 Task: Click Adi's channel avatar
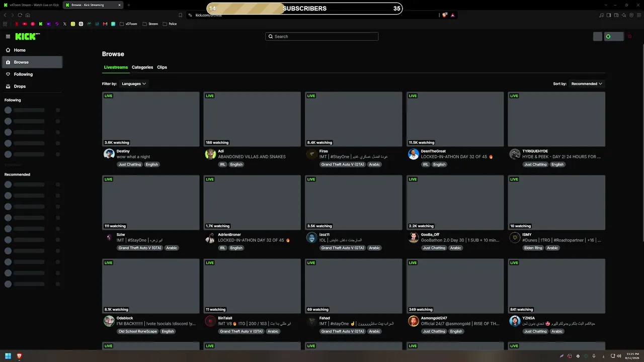[x=210, y=154]
